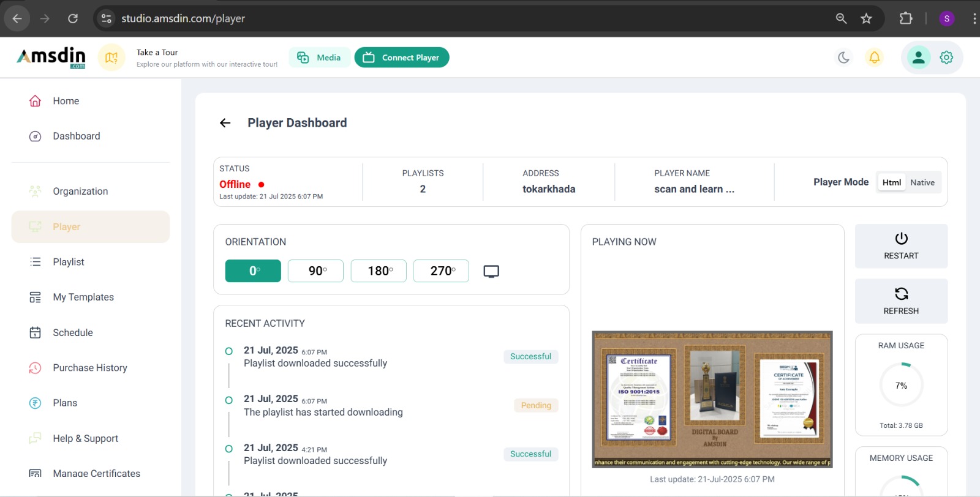Click Successful badge for 6:07 PM entry

[530, 356]
